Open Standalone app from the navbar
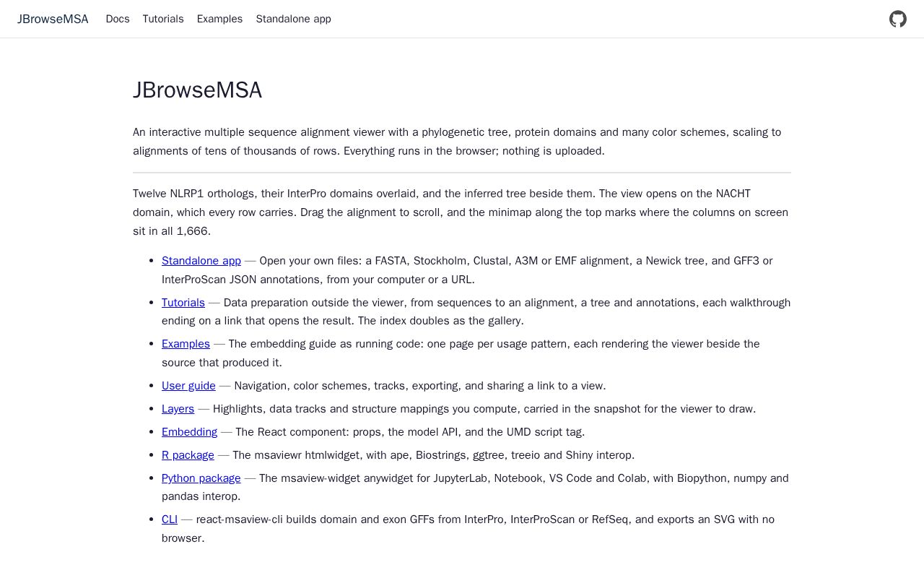 click(x=293, y=19)
